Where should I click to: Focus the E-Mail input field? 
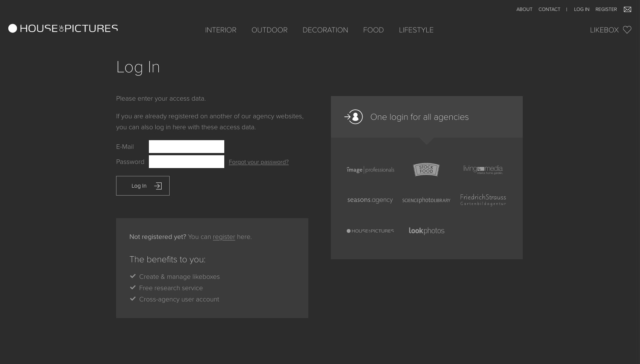coord(186,147)
